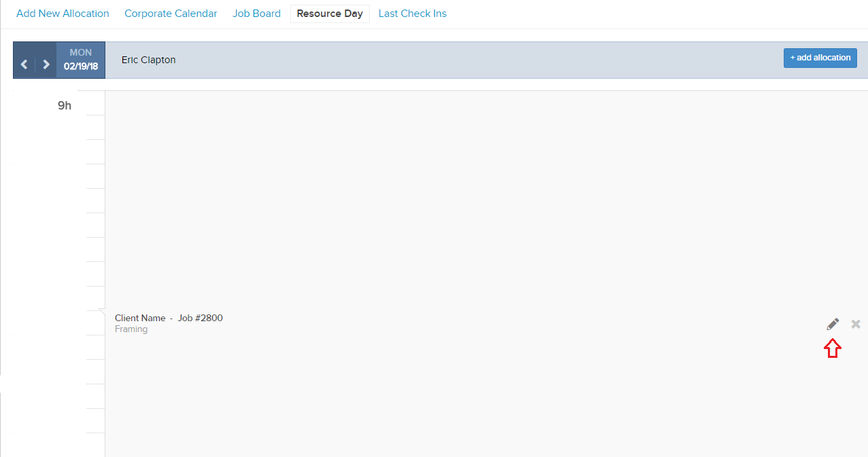Click the MON 02/19/18 date box
This screenshot has width=868, height=457.
pyautogui.click(x=81, y=60)
